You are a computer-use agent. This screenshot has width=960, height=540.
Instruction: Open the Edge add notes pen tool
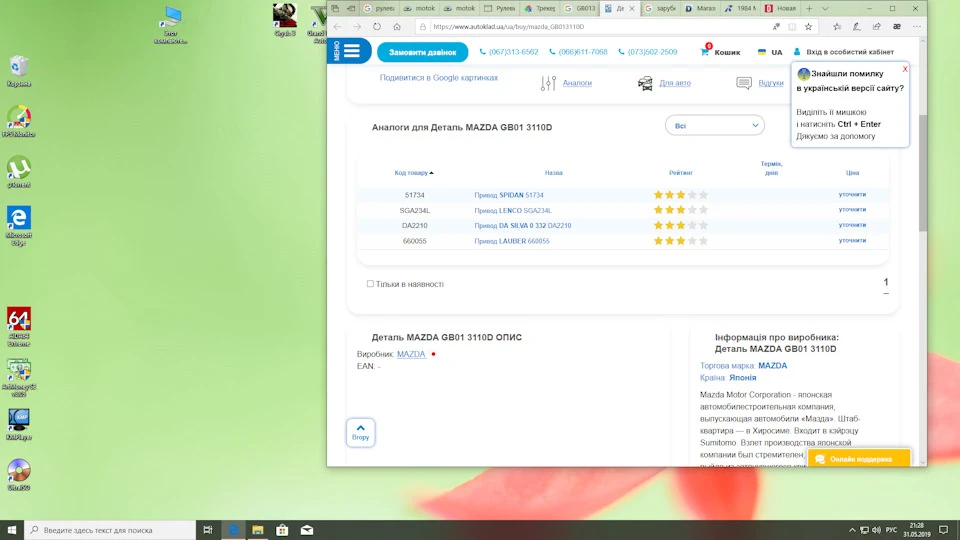tap(857, 27)
